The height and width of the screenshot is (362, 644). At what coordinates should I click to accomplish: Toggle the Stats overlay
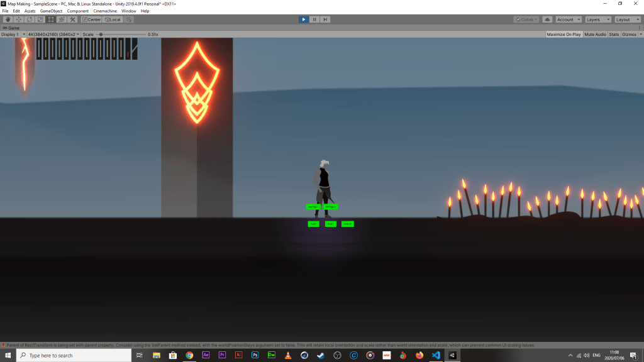(614, 35)
